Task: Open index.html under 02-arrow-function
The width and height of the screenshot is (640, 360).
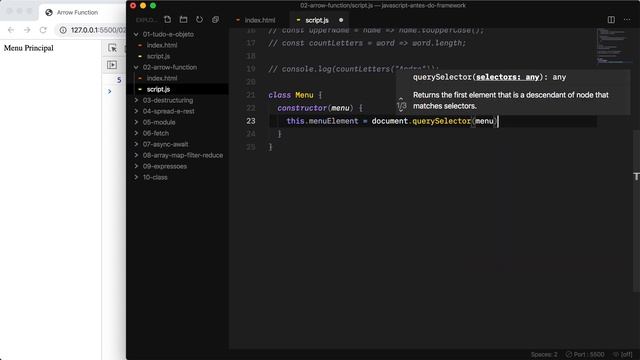Action: [x=162, y=78]
